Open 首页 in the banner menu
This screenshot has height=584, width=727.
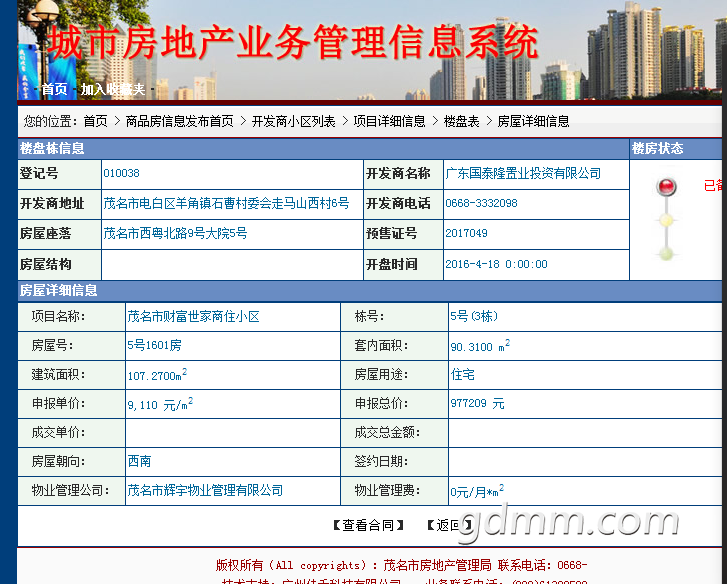[55, 89]
